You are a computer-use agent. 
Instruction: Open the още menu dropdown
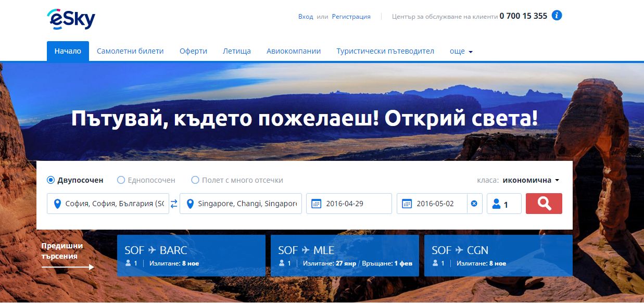[x=461, y=51]
